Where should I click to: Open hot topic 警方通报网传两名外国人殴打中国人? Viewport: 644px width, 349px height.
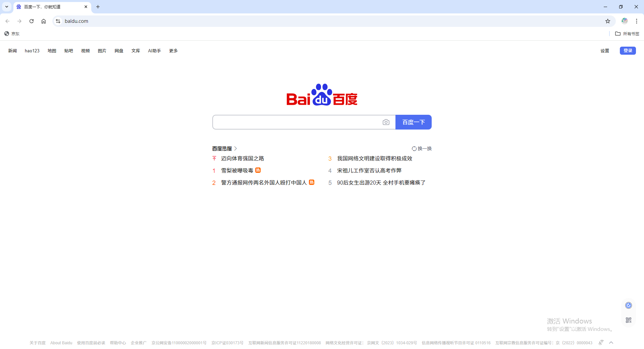coord(264,183)
